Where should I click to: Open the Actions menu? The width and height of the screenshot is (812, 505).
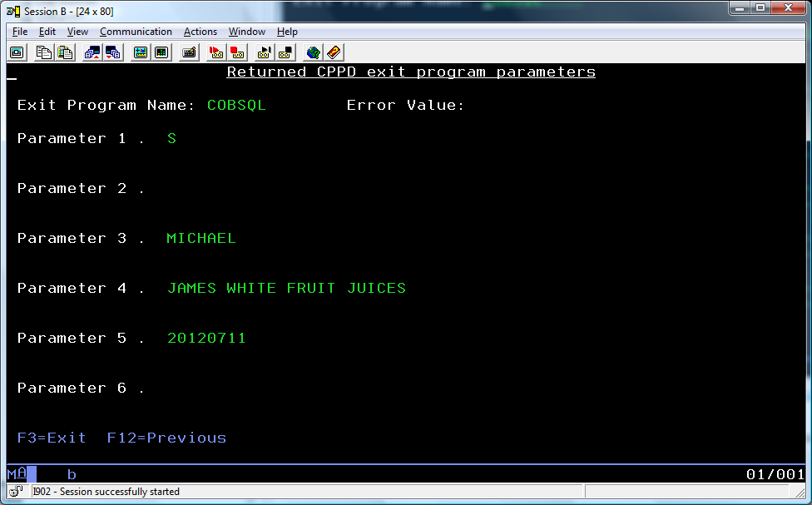pyautogui.click(x=201, y=32)
